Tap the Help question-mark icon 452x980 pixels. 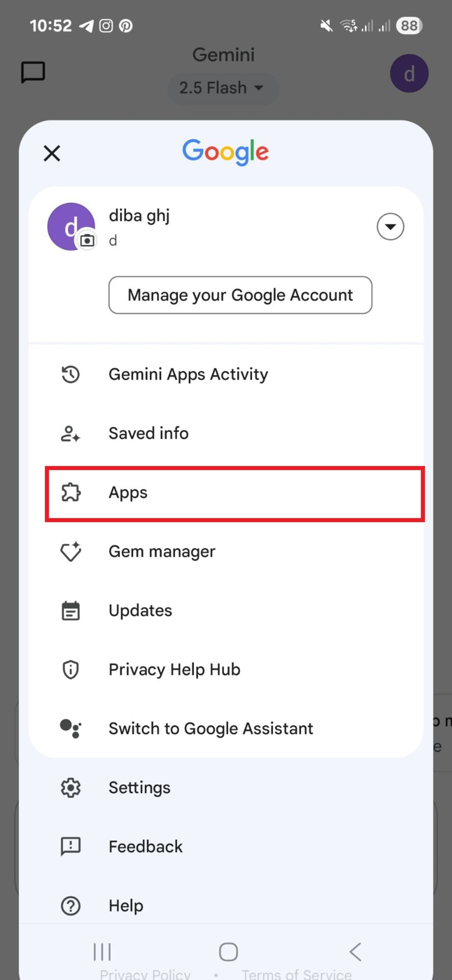tap(70, 906)
